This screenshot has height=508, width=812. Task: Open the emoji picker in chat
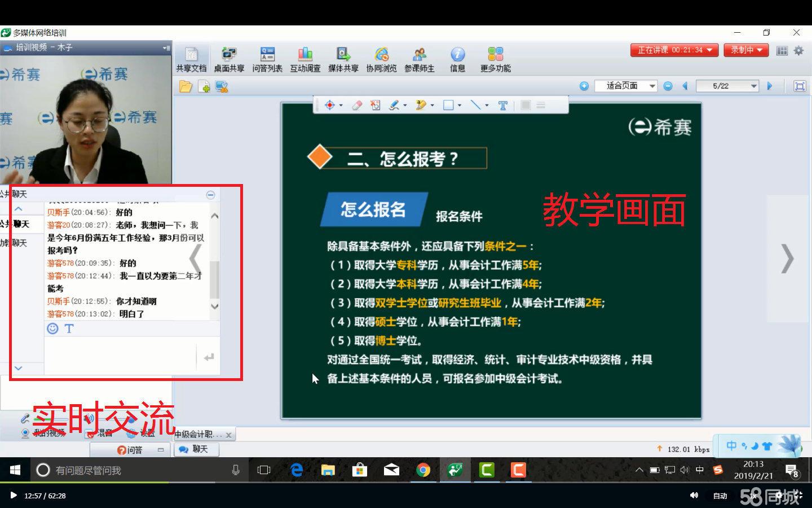click(52, 329)
